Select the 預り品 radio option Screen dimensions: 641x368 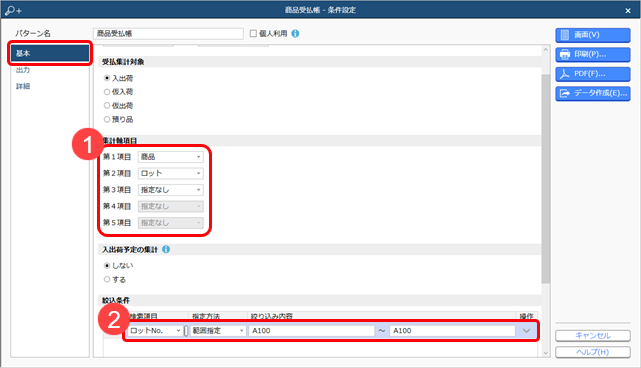[107, 119]
